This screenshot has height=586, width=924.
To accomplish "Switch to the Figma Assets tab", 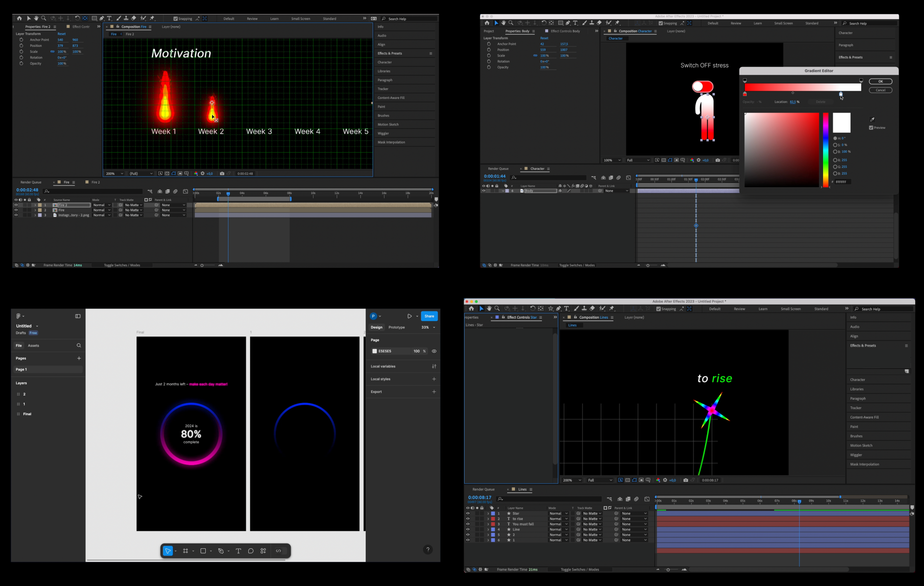I will click(33, 346).
